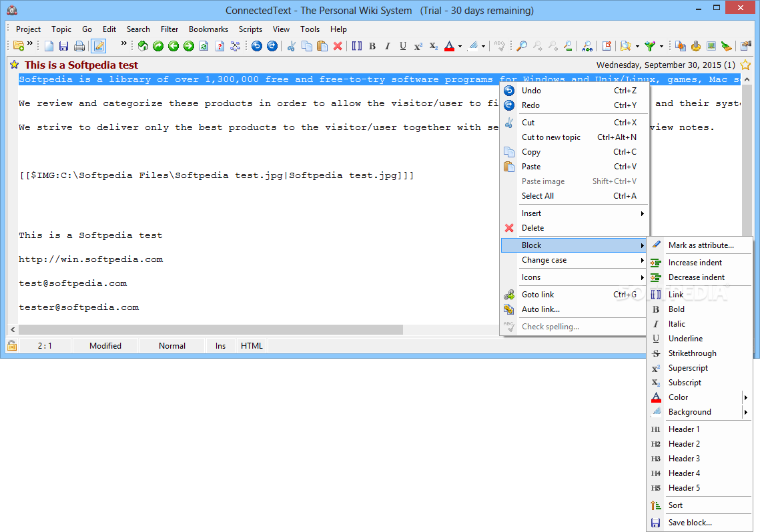
Task: Expand the Background submenu in Block menu
Action: tap(700, 412)
